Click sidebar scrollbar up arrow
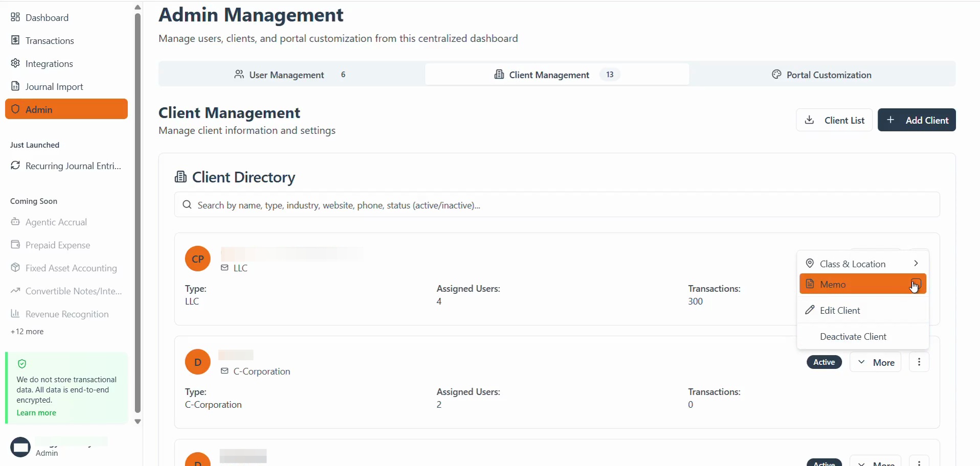980x466 pixels. tap(138, 7)
